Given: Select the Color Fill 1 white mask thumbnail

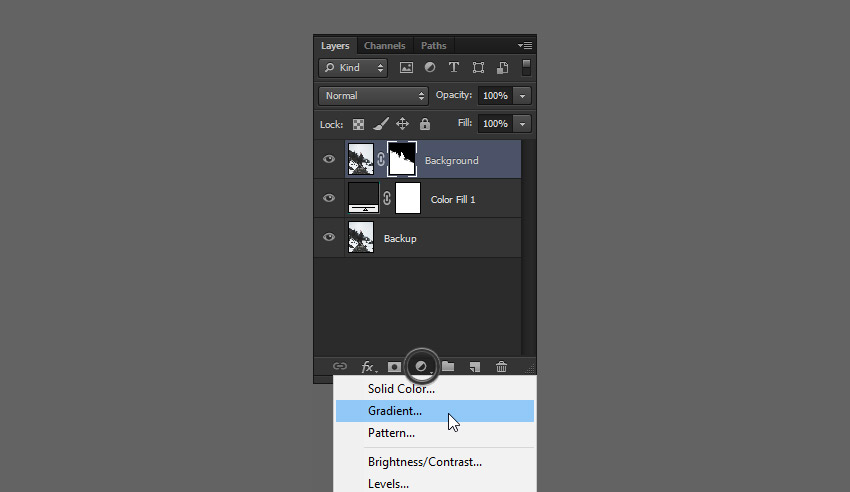Looking at the screenshot, I should 408,198.
